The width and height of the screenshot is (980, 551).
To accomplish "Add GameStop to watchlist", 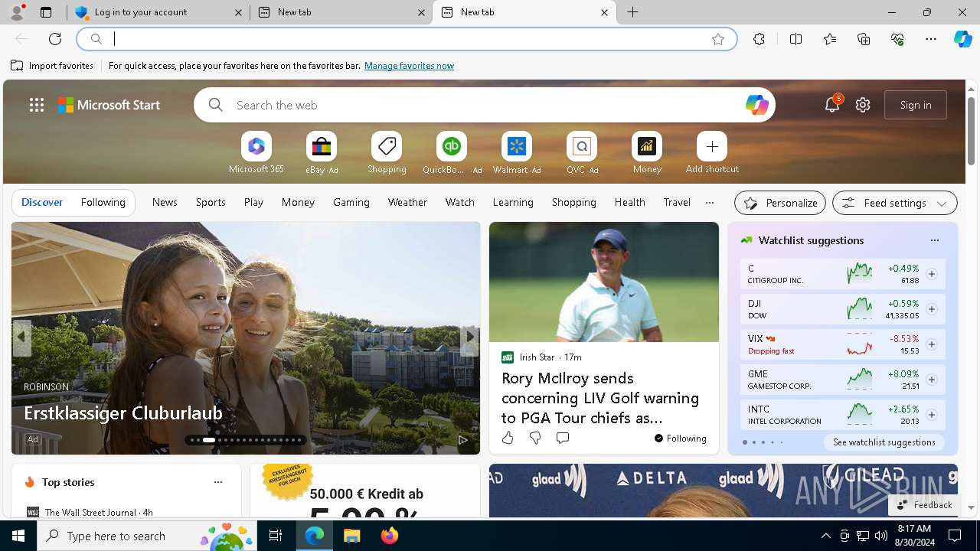I will 931,380.
